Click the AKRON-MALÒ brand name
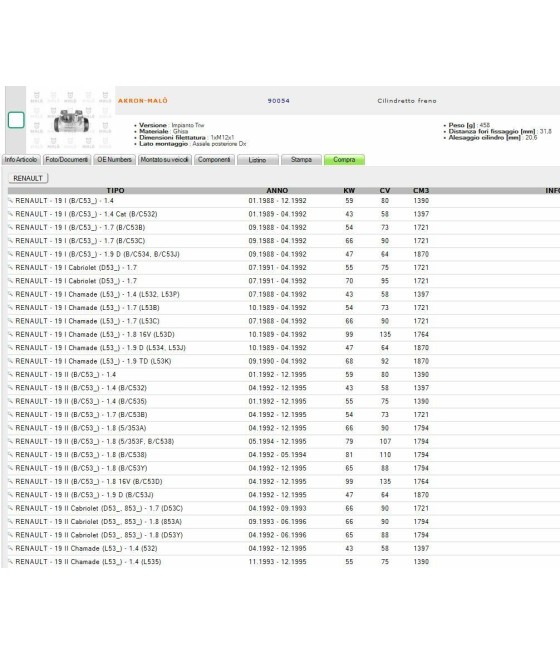Screen dimensions: 560x655 (x=142, y=101)
